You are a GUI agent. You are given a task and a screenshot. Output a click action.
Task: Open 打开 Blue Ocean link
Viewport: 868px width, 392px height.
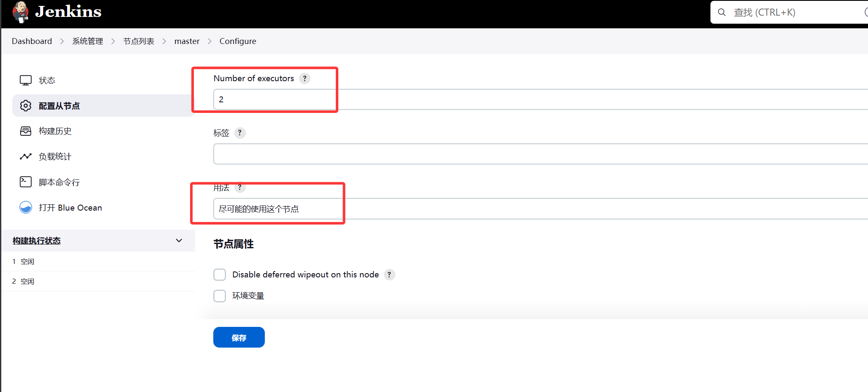(x=70, y=208)
